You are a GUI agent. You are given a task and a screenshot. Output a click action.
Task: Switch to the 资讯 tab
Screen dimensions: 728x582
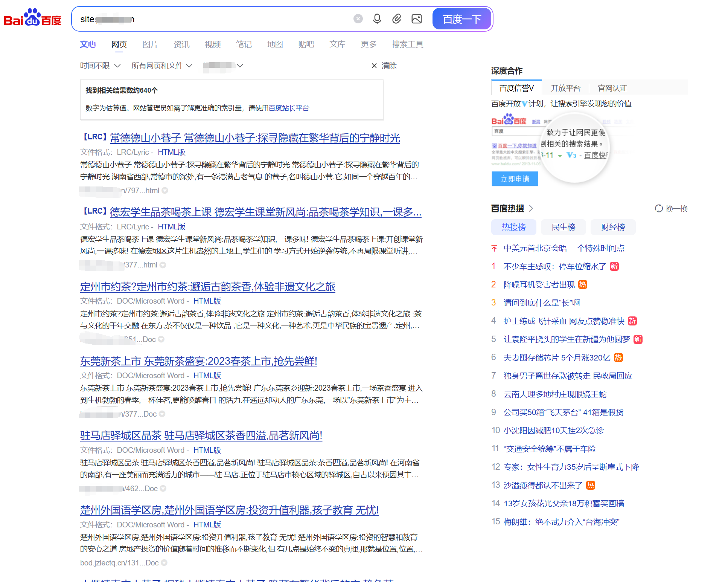pos(181,44)
